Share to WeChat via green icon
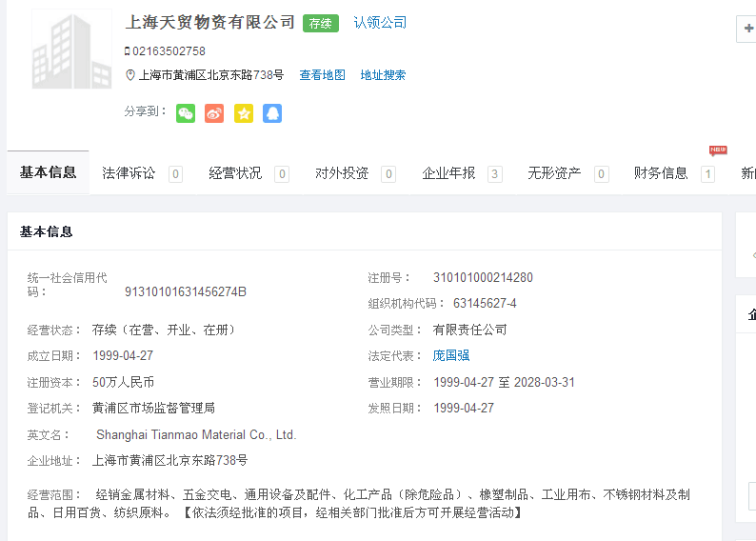756x541 pixels. pos(186,113)
